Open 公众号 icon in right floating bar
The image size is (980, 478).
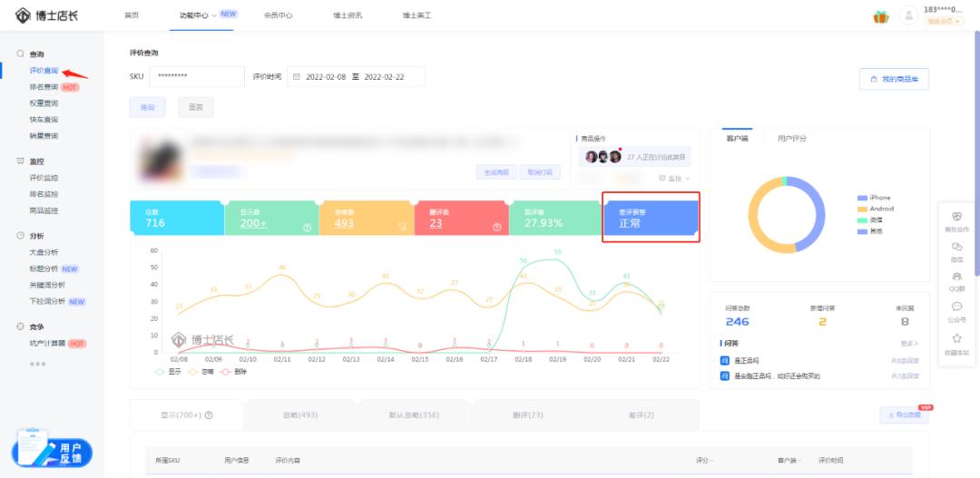[957, 307]
